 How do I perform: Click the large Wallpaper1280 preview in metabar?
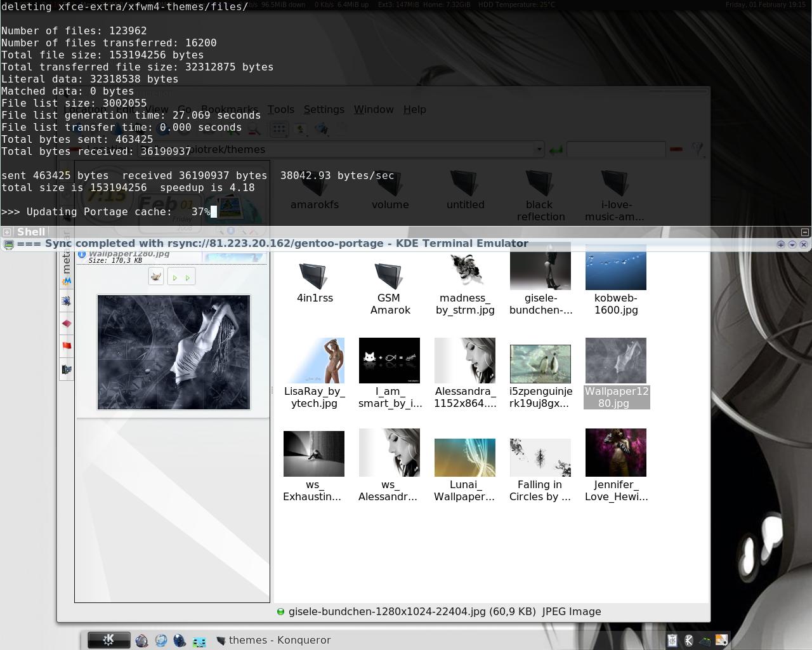coord(174,352)
